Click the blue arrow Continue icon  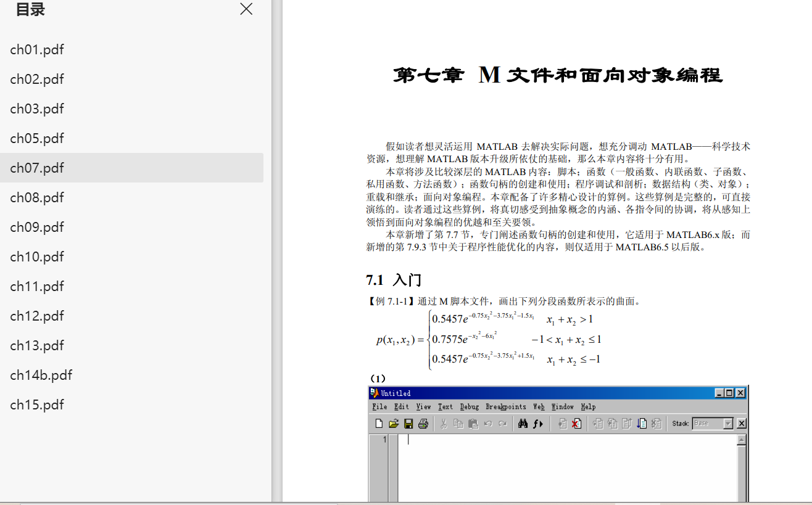tap(642, 424)
